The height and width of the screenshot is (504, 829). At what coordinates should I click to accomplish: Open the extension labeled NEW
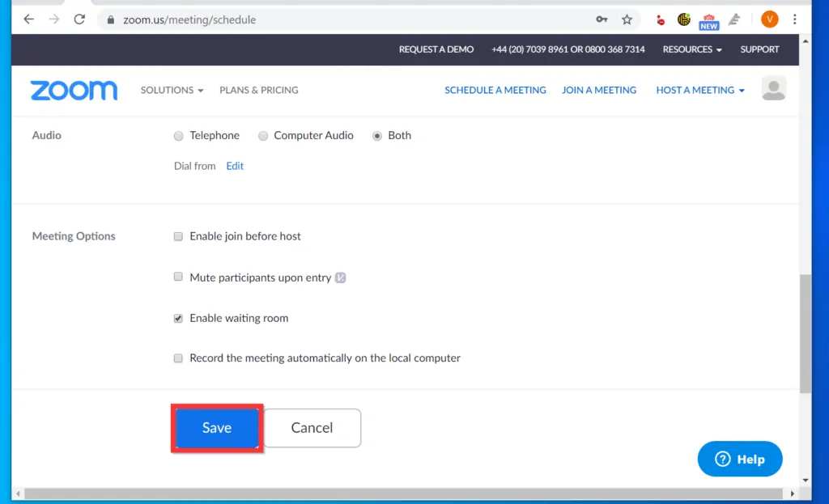[708, 22]
